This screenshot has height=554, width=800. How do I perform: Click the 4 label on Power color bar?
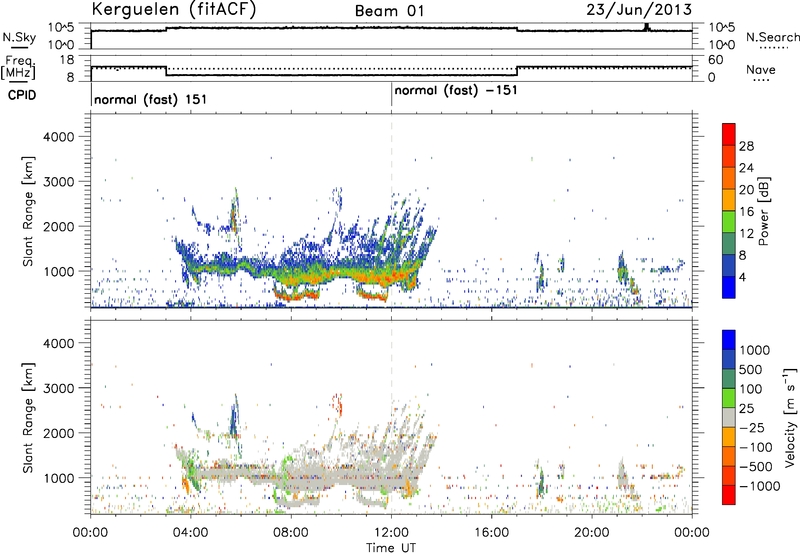(x=742, y=278)
